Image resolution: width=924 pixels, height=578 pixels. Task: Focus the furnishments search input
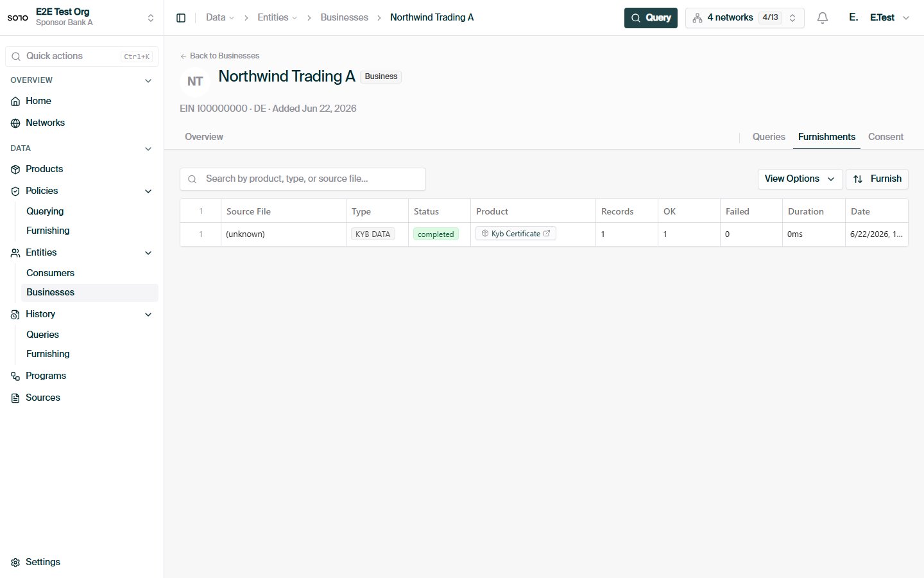point(303,179)
